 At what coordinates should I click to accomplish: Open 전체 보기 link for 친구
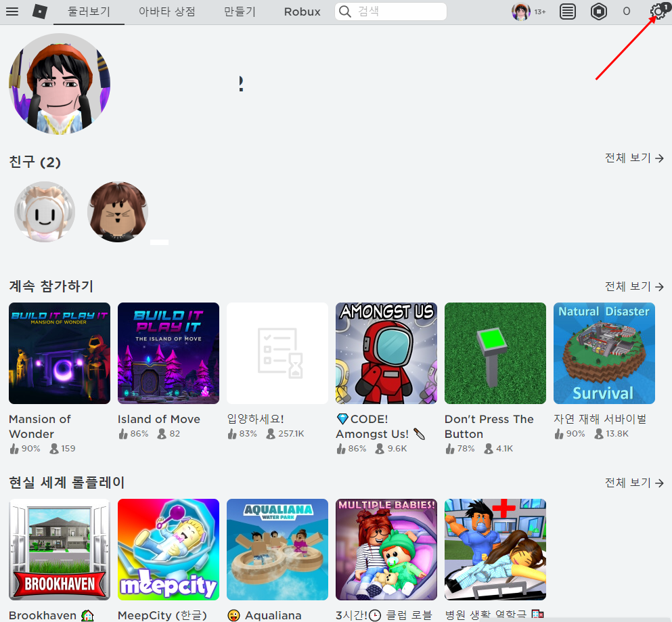pyautogui.click(x=634, y=158)
